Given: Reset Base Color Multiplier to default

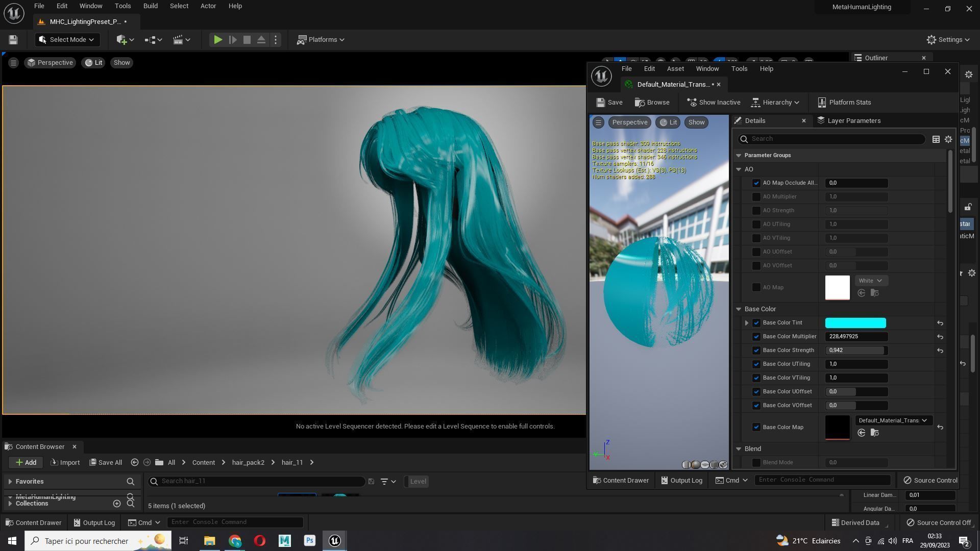Looking at the screenshot, I should pyautogui.click(x=940, y=337).
